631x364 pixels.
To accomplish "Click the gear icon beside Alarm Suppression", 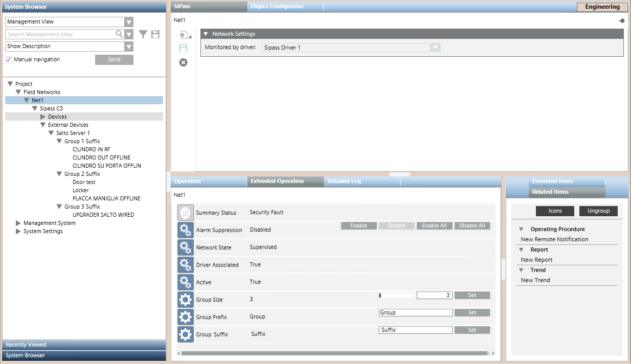I will click(x=185, y=230).
